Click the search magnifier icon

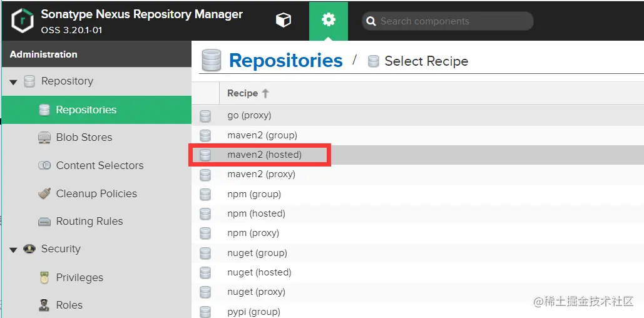pos(371,21)
